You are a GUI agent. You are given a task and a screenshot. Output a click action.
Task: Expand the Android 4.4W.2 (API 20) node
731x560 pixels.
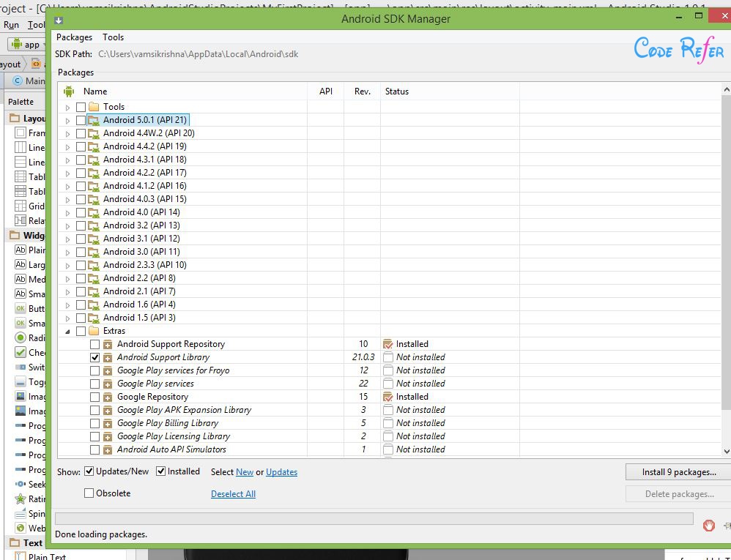pyautogui.click(x=67, y=134)
